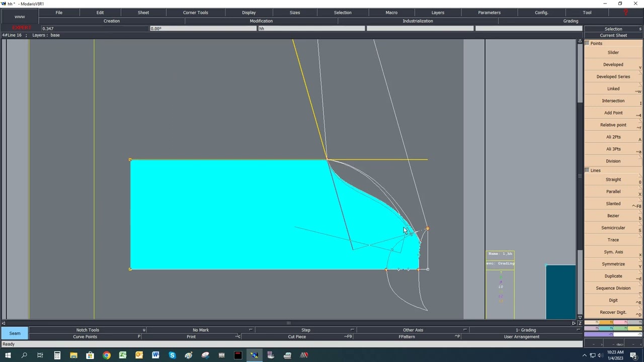The image size is (644, 362).
Task: Toggle the FPattern display option
Action: pos(407,337)
